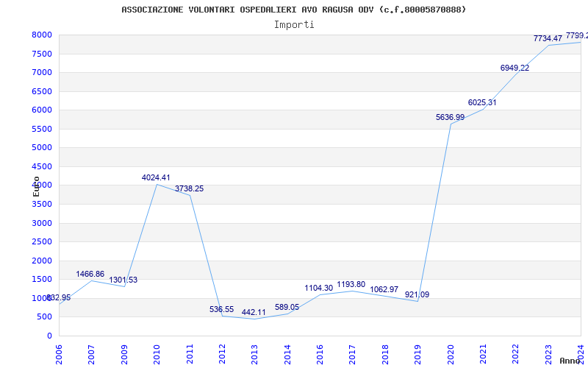588x368 pixels.
Task: Select the 1466.86 data label
Action: [90, 274]
